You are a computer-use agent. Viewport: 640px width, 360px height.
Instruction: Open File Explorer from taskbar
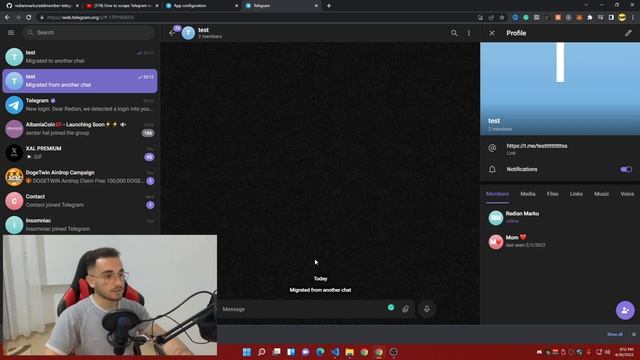349,352
